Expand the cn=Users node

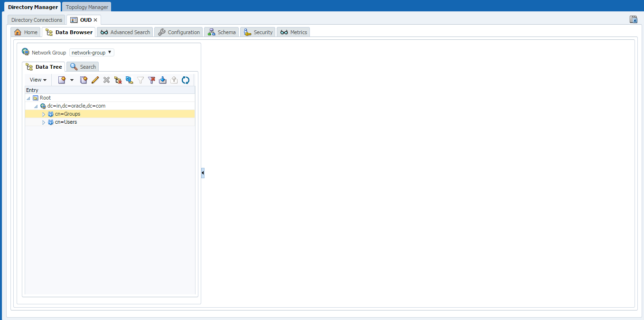(x=44, y=122)
